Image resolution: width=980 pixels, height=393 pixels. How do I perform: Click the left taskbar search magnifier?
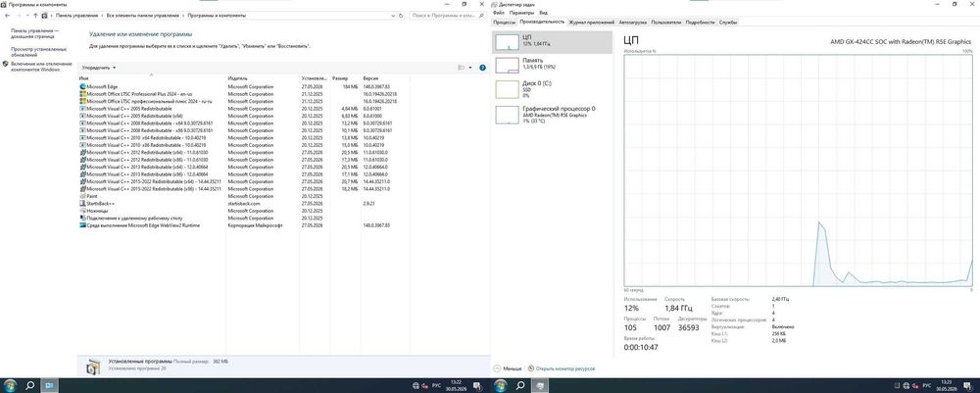click(29, 385)
